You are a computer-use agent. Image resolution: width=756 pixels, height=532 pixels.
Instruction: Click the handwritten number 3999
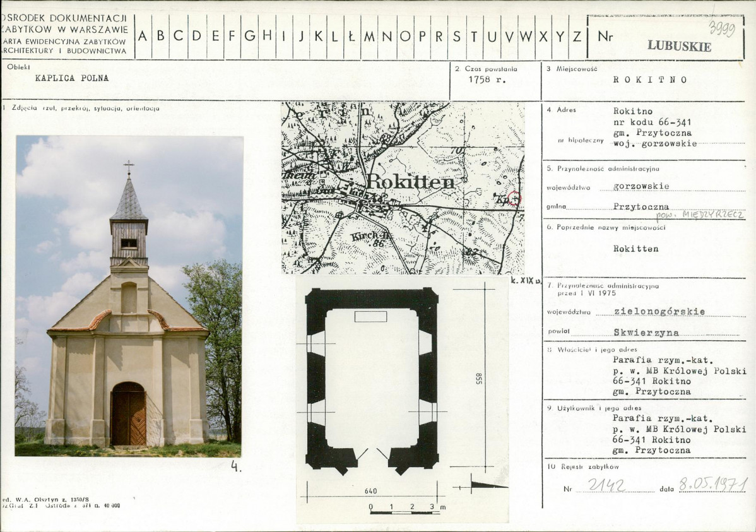722,28
